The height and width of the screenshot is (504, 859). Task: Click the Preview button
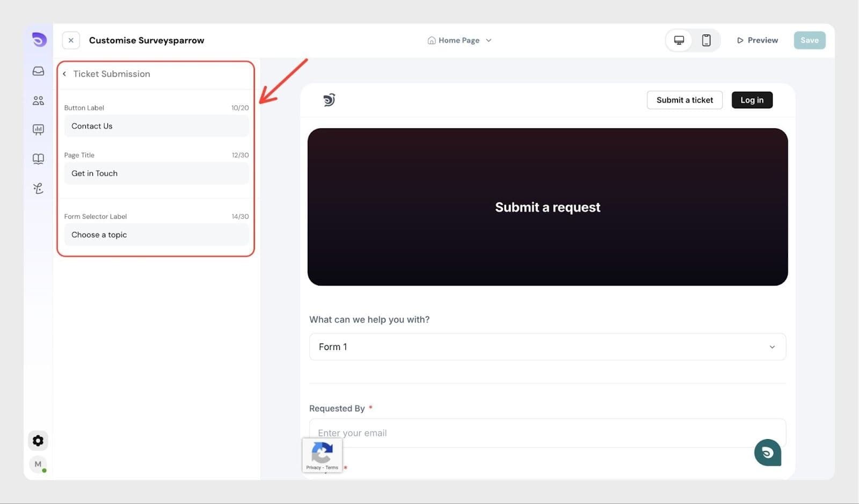(757, 40)
